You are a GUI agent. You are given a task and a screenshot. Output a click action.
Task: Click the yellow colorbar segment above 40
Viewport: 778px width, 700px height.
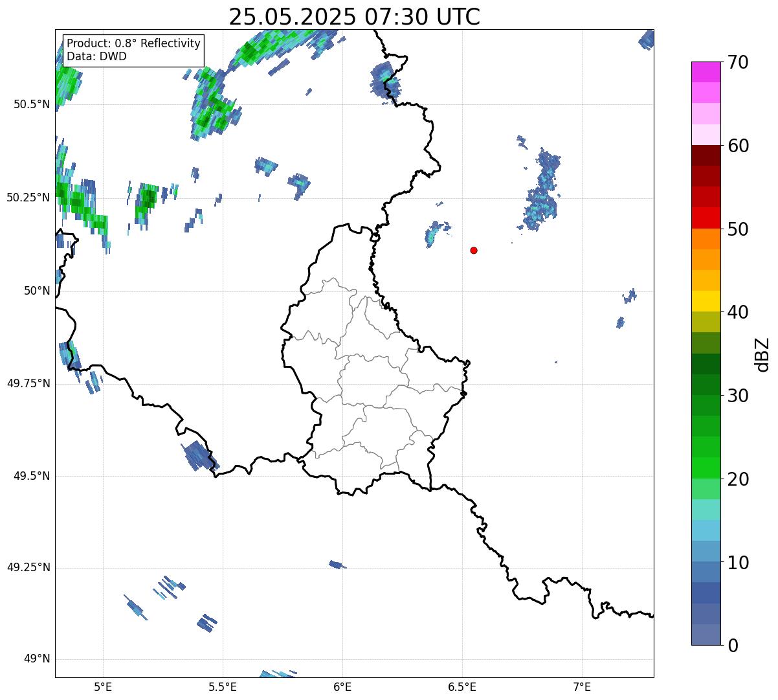[x=706, y=301]
